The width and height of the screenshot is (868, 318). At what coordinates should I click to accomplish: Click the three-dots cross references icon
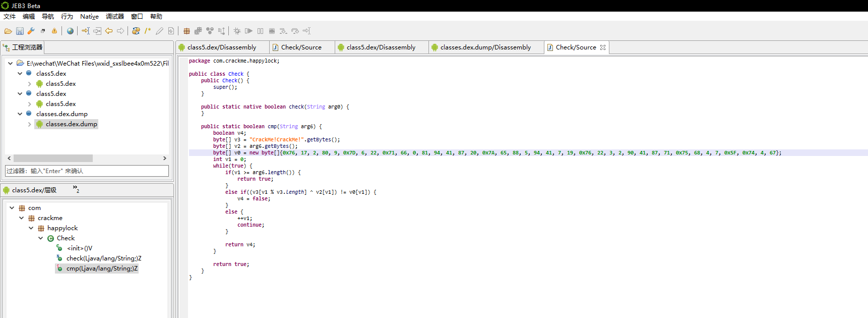pyautogui.click(x=210, y=31)
